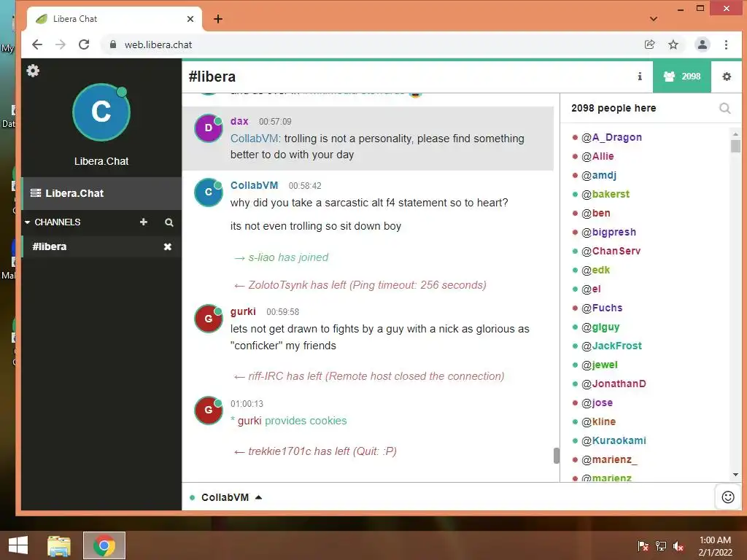Click the gurki nickname at 00:59:58
Image resolution: width=747 pixels, height=560 pixels.
243,311
